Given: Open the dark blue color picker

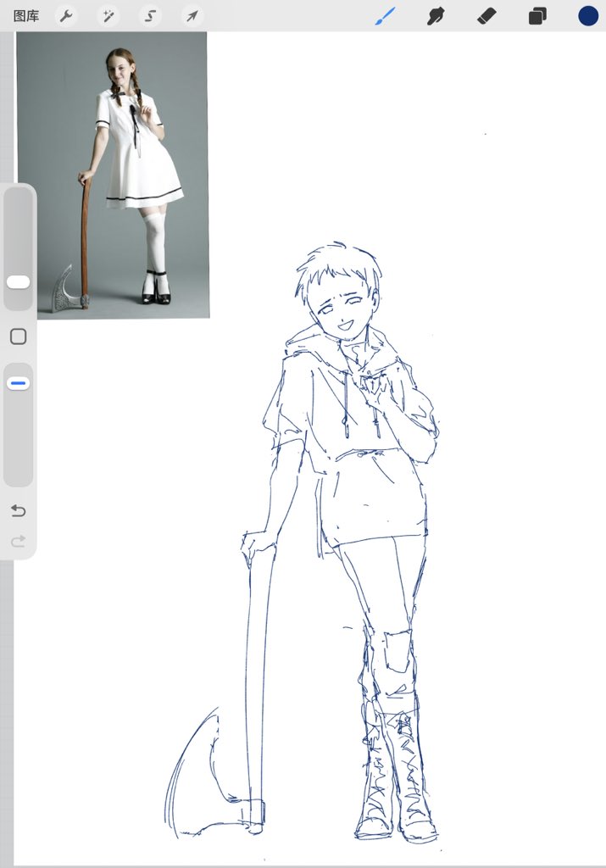Looking at the screenshot, I should pos(588,16).
